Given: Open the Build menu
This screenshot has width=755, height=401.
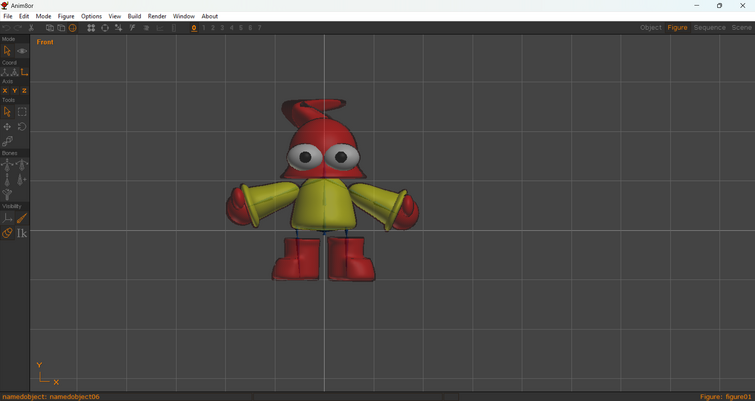Looking at the screenshot, I should tap(134, 16).
